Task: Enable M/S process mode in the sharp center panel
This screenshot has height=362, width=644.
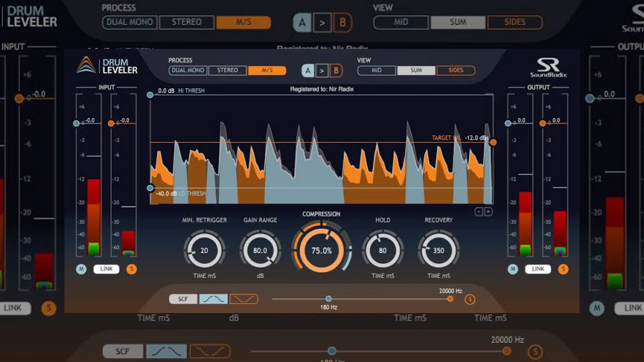Action: pos(267,70)
